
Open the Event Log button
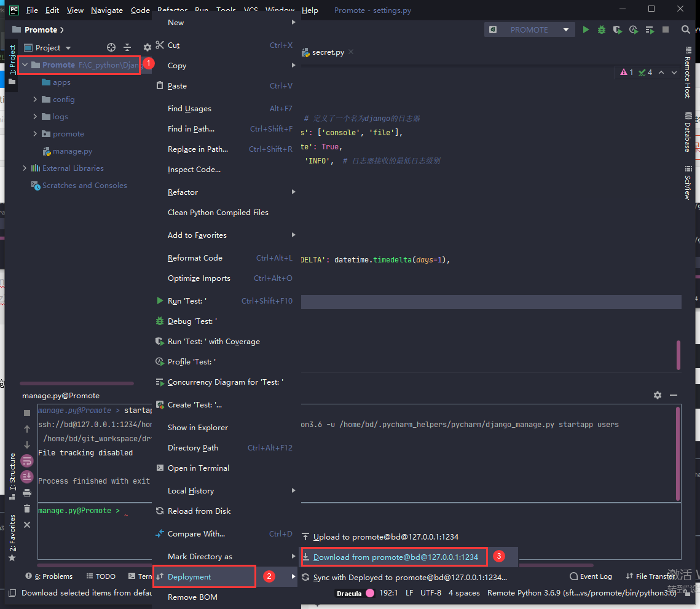click(591, 576)
